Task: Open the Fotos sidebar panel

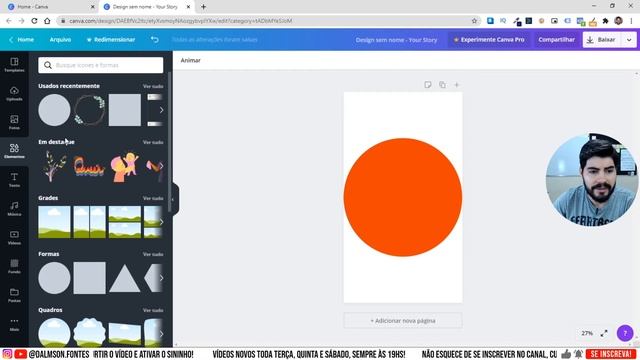Action: [x=14, y=122]
